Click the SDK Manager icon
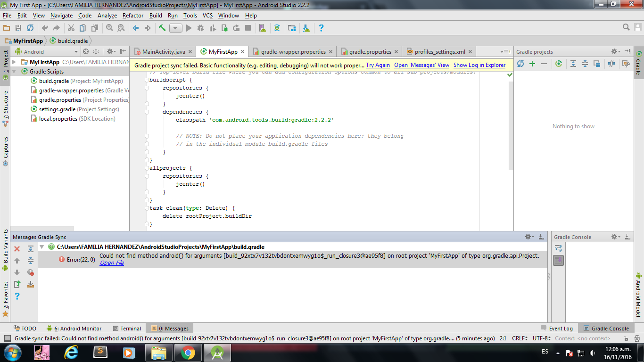Image resolution: width=644 pixels, height=362 pixels. click(306, 28)
